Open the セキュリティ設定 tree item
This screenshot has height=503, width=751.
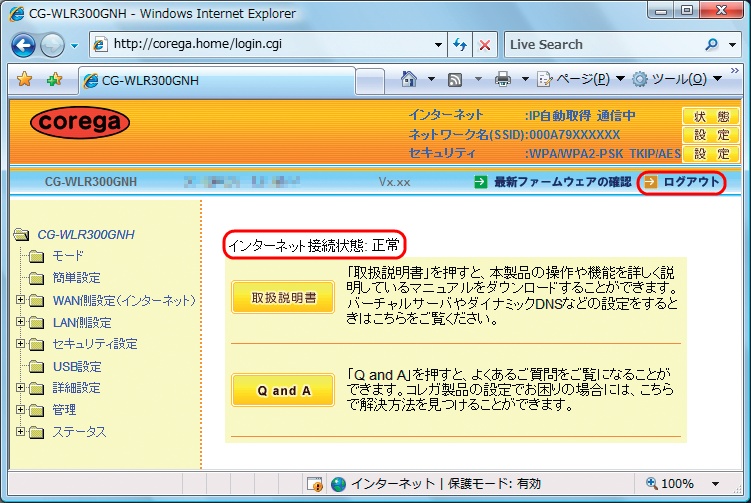point(95,344)
